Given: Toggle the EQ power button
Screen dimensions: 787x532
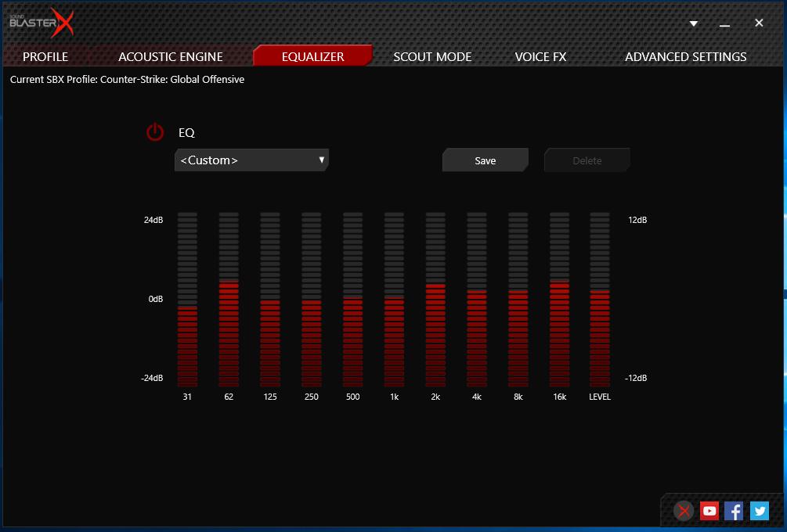Looking at the screenshot, I should coord(155,132).
